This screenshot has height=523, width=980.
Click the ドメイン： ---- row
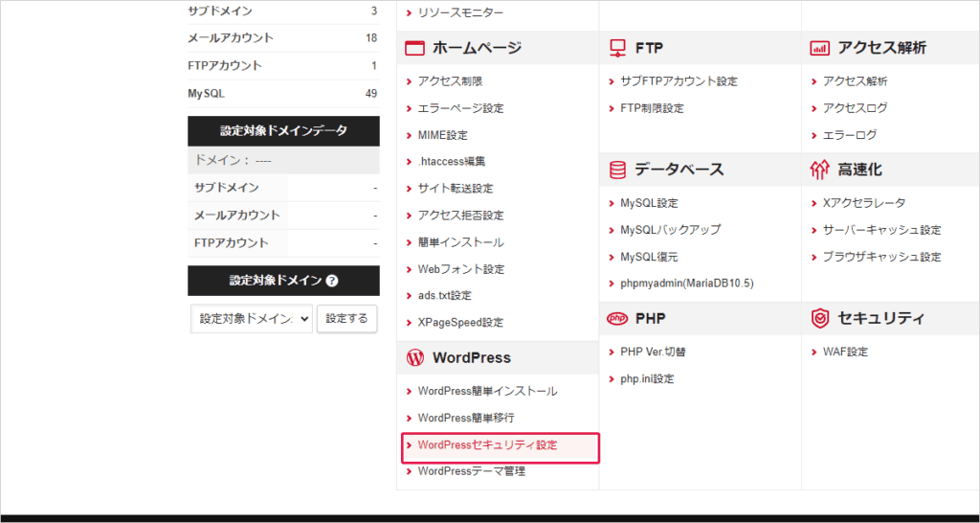pyautogui.click(x=283, y=161)
